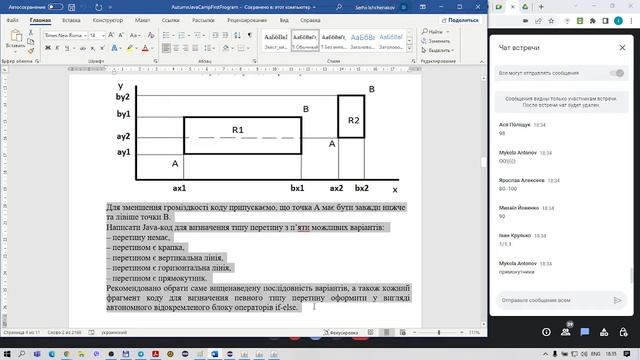Close the Чат встречи chat panel
Screen dimensions: 640x360
(622, 48)
